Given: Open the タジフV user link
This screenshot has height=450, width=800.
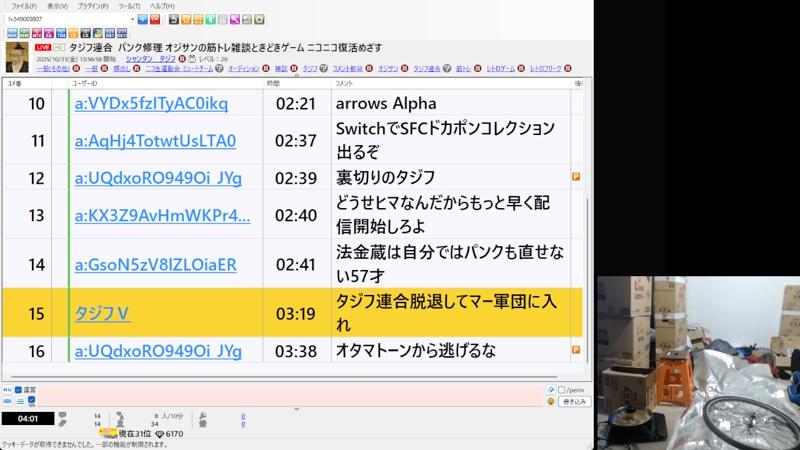Looking at the screenshot, I should (102, 313).
